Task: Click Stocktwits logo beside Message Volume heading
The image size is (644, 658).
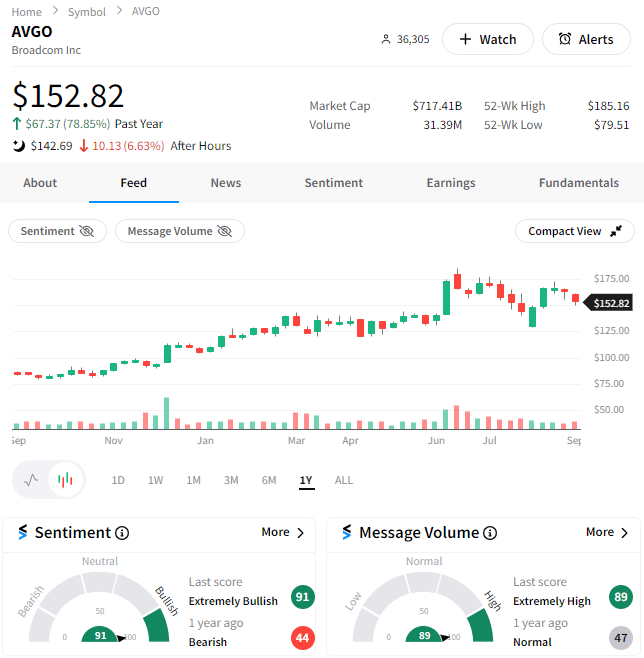Action: point(347,532)
